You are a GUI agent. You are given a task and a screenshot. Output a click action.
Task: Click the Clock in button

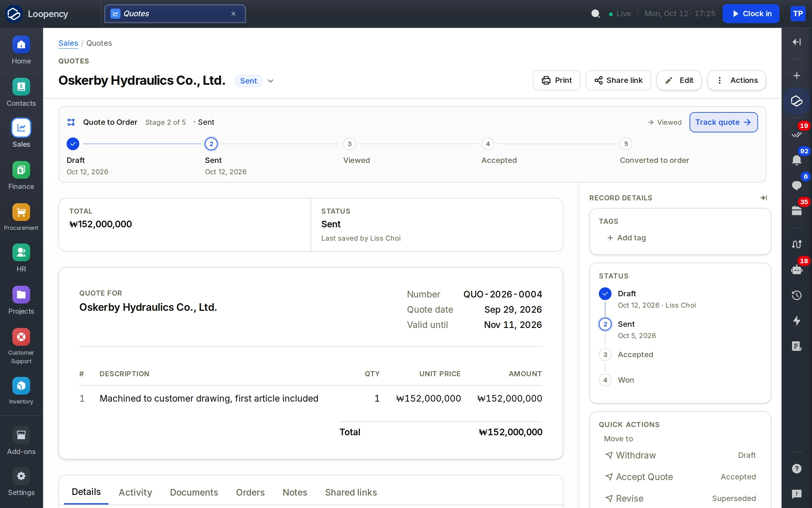click(x=751, y=14)
